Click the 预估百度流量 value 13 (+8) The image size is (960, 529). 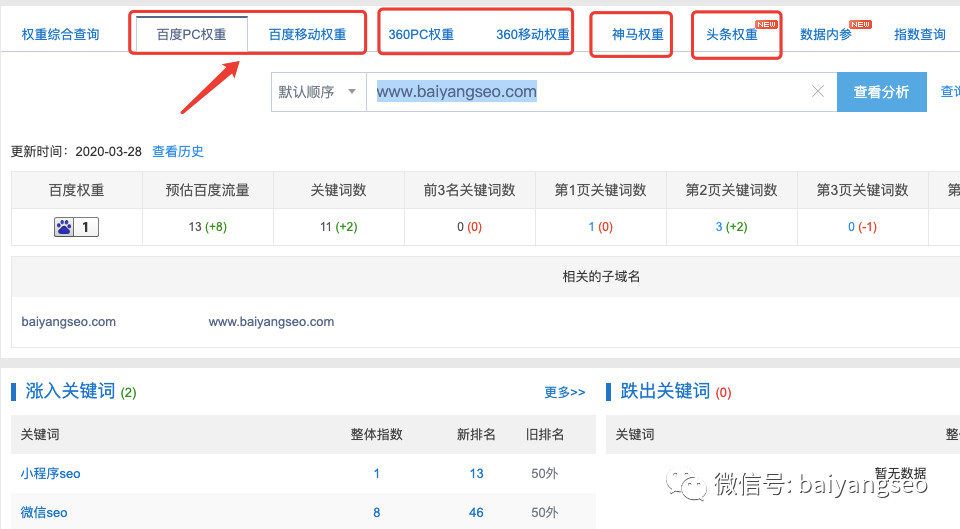click(208, 227)
